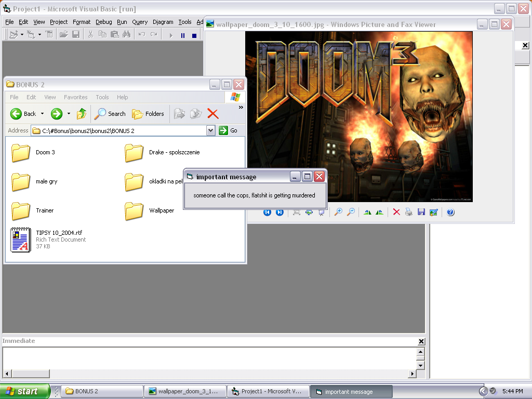Open the Format menu in Visual Basic
The height and width of the screenshot is (399, 532).
82,22
